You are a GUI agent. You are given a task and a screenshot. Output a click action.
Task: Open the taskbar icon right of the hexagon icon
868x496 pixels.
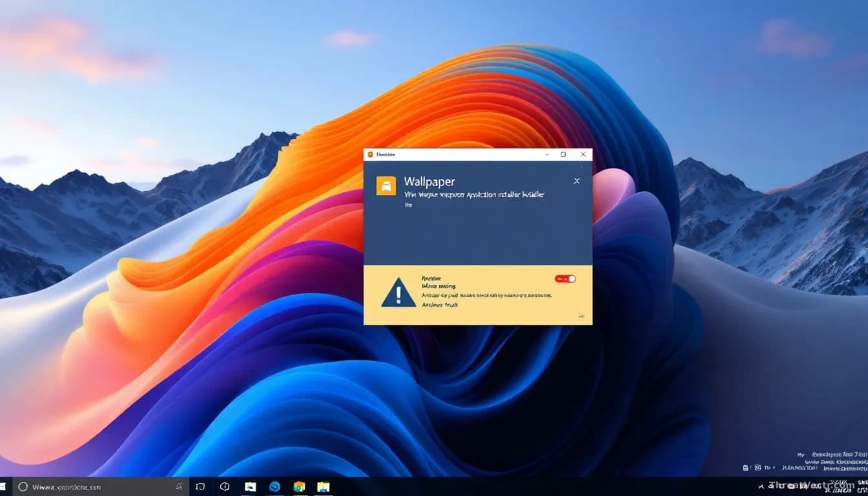[250, 486]
